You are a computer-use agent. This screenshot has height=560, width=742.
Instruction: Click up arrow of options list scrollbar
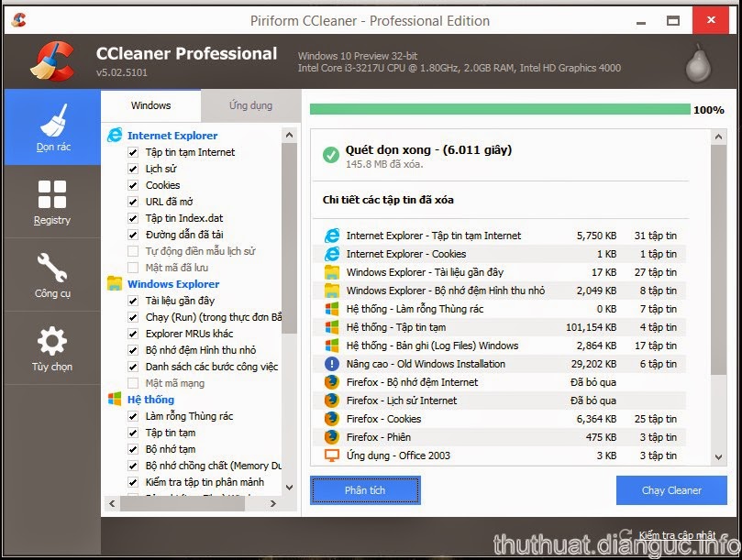290,136
